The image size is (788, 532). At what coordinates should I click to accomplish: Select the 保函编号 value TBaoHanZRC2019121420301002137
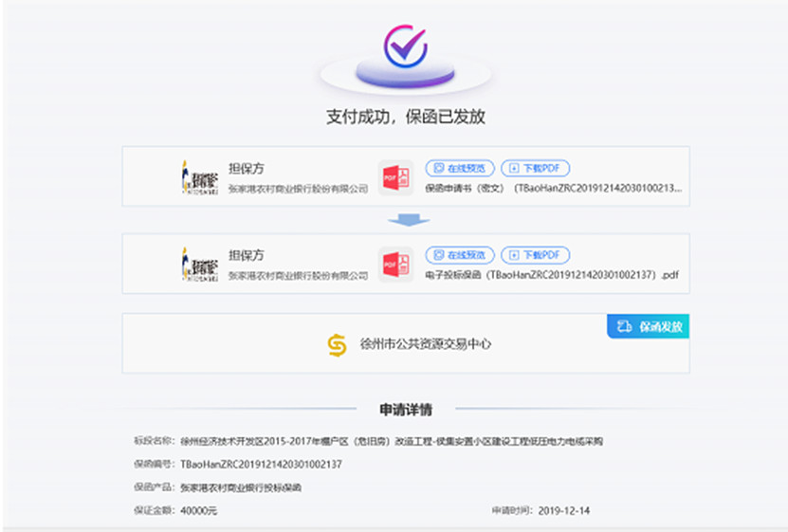click(261, 465)
